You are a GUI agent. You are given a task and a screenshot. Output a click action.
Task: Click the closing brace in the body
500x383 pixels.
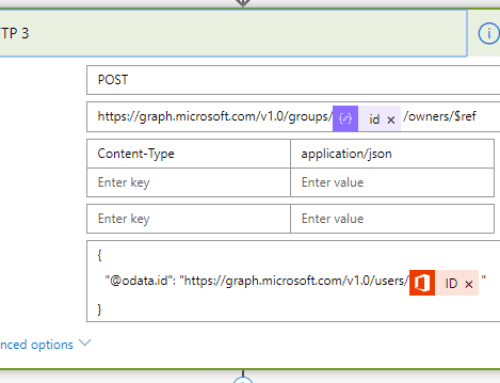tap(99, 310)
